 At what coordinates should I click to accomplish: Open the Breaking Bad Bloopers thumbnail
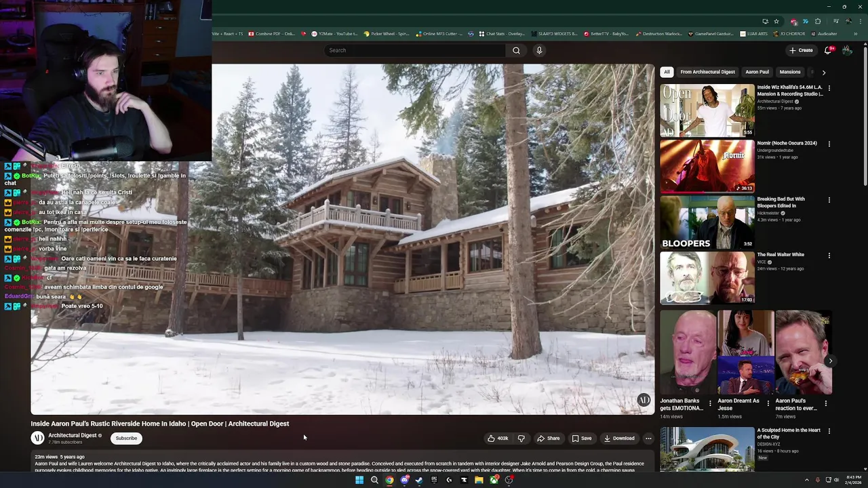(707, 222)
